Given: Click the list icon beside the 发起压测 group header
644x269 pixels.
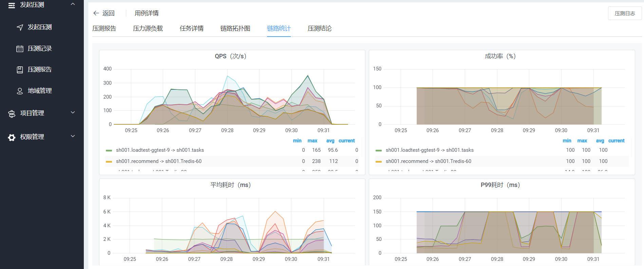Looking at the screenshot, I should click(12, 5).
